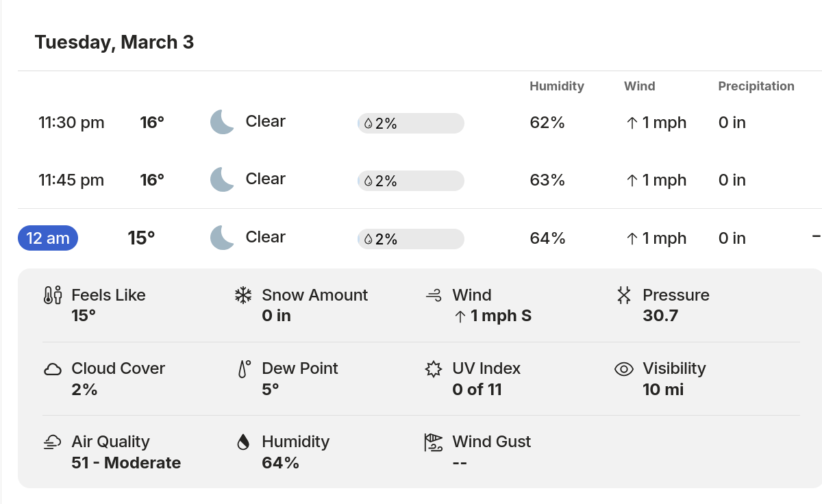
Task: Click the Precipitation column header
Action: [x=756, y=86]
